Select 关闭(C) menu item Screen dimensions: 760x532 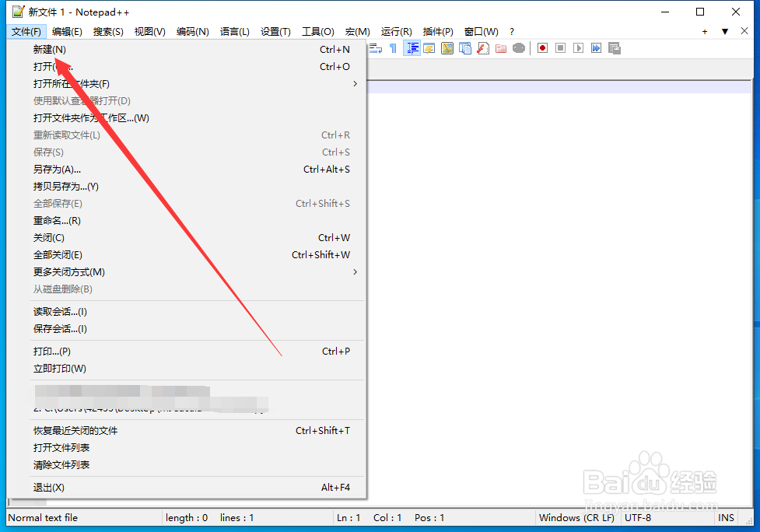pos(187,238)
